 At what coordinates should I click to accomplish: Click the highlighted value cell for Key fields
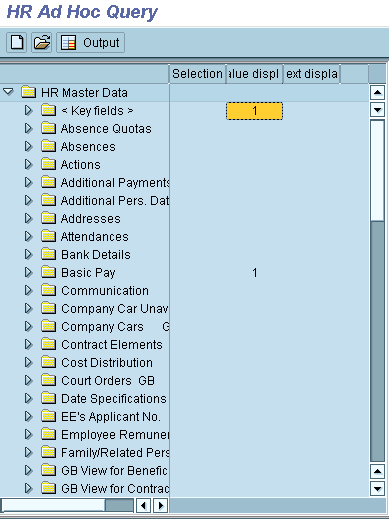click(254, 111)
